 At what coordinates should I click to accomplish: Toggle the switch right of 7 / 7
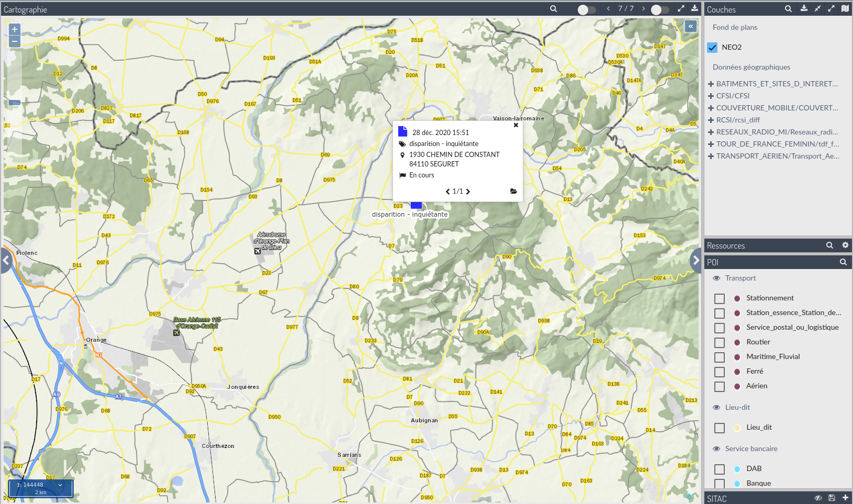(659, 9)
